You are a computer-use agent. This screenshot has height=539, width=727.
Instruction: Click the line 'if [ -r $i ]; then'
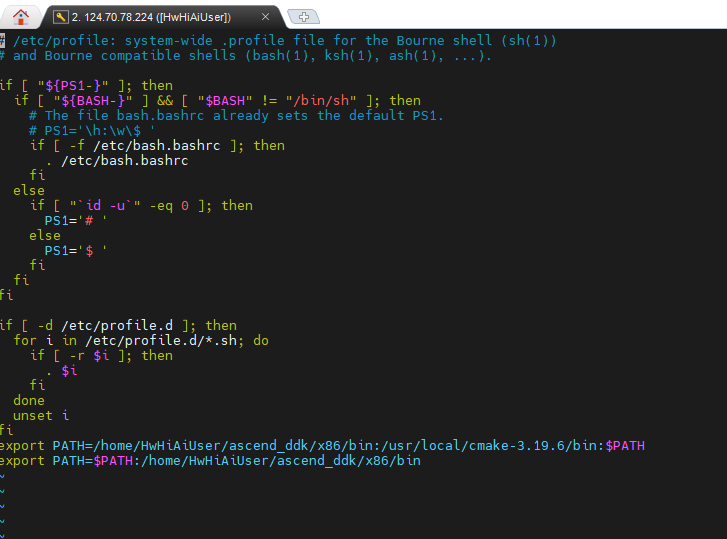tap(101, 355)
